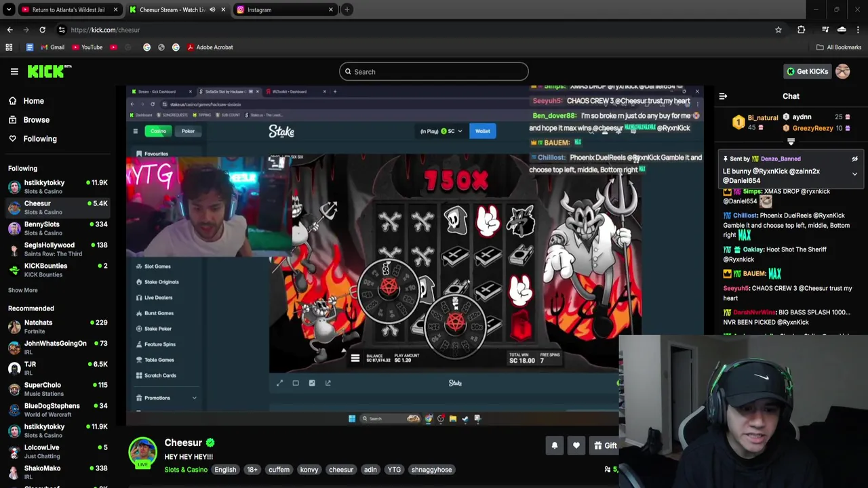Open the Adobe Acrobat bookmark
The width and height of the screenshot is (868, 488).
point(210,47)
